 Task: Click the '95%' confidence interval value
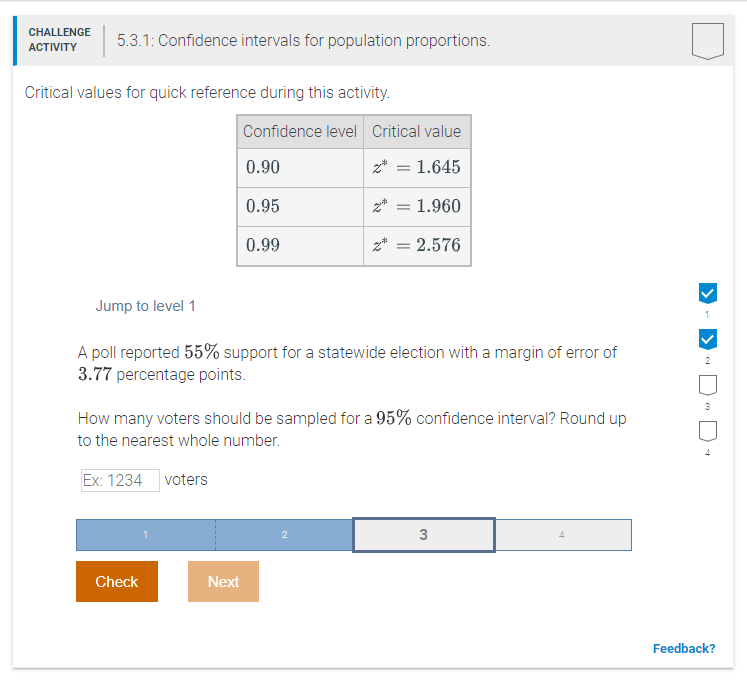click(x=394, y=417)
